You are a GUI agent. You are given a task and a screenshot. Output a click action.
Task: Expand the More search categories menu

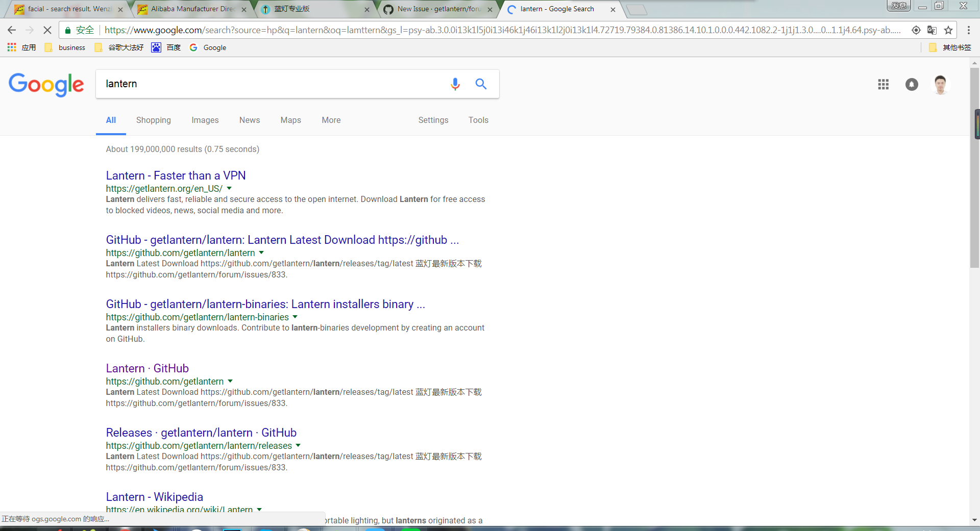[x=331, y=120]
